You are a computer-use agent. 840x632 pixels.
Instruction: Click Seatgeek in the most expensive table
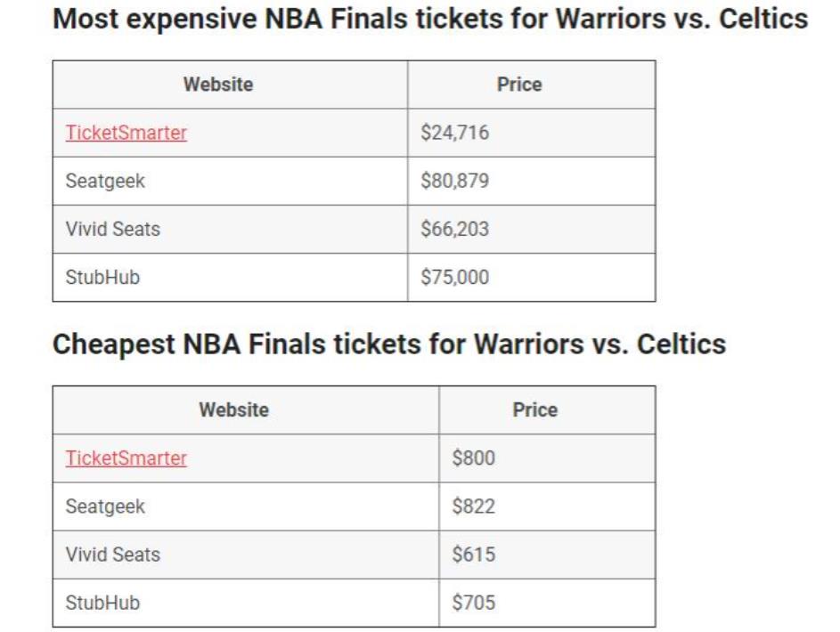[x=105, y=181]
